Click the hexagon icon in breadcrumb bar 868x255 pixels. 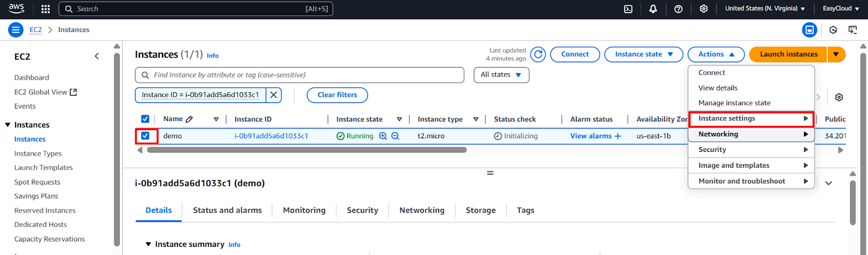(833, 30)
